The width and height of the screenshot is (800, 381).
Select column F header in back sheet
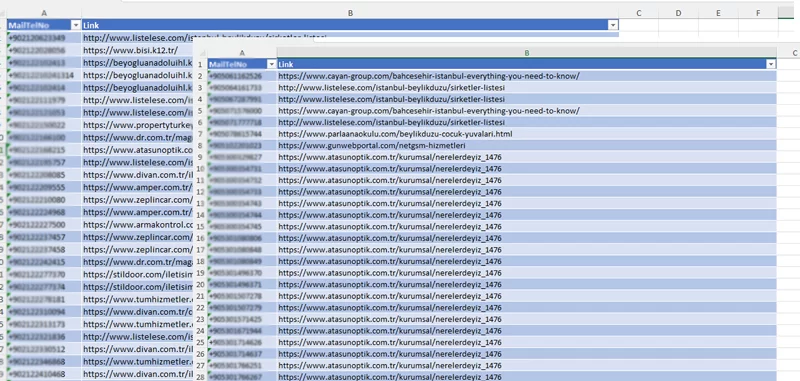(758, 13)
